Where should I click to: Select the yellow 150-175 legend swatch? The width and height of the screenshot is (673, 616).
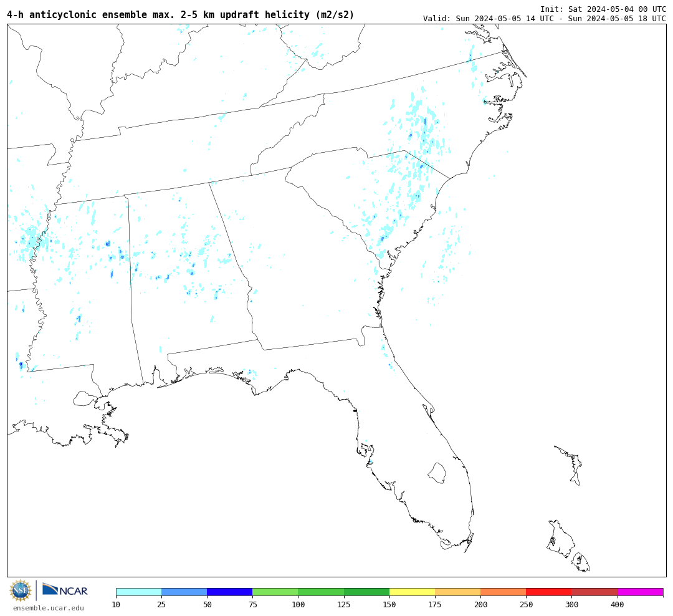pos(412,592)
